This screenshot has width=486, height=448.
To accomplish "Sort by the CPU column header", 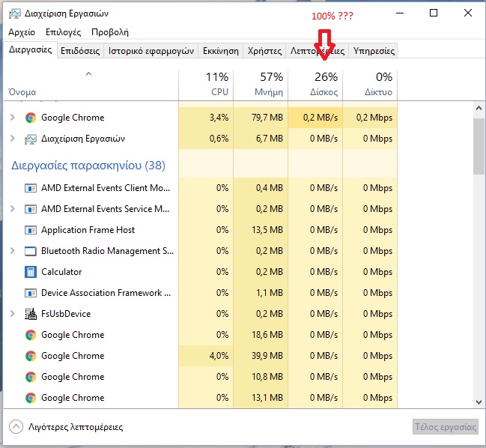I will [x=206, y=84].
